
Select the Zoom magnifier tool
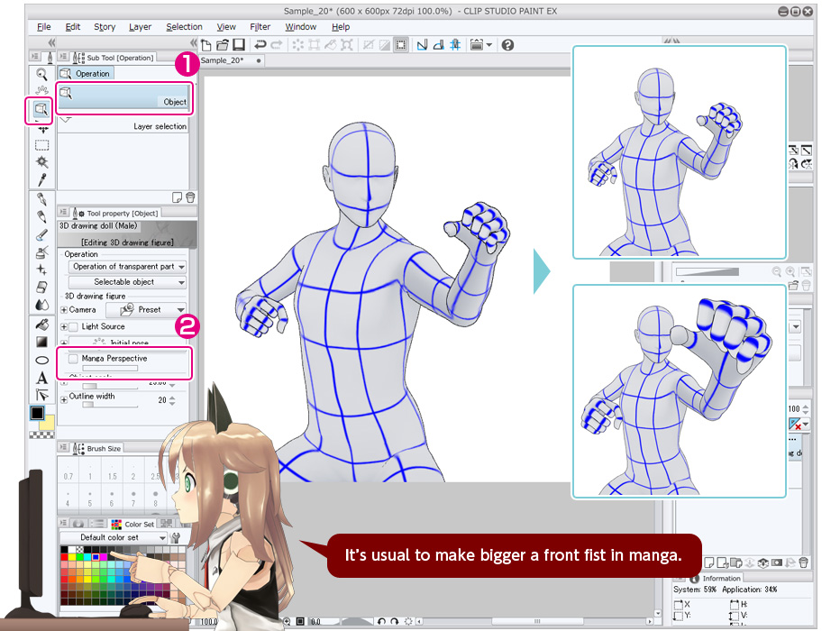tap(41, 75)
